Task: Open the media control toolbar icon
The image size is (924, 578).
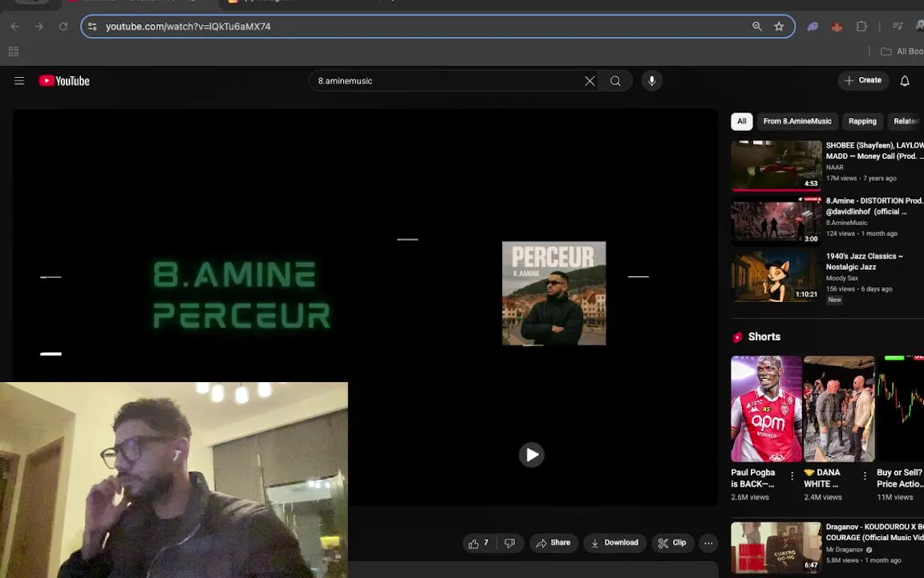Action: point(898,26)
